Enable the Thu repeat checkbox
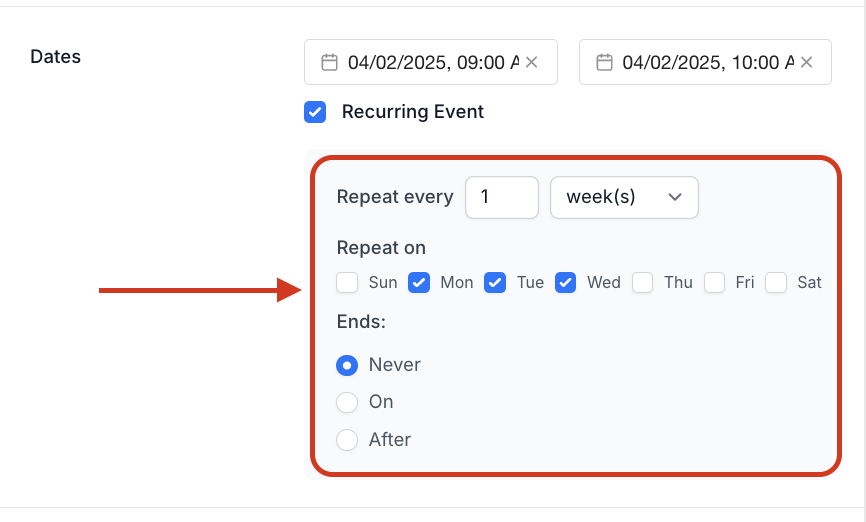Image resolution: width=866 pixels, height=522 pixels. 642,282
